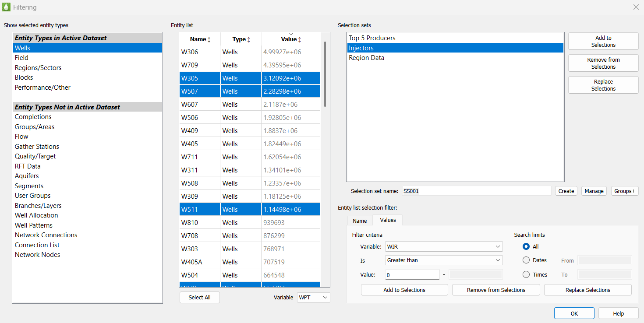This screenshot has width=644, height=323.
Task: Edit the selection set name field containing SS001
Action: (x=477, y=190)
